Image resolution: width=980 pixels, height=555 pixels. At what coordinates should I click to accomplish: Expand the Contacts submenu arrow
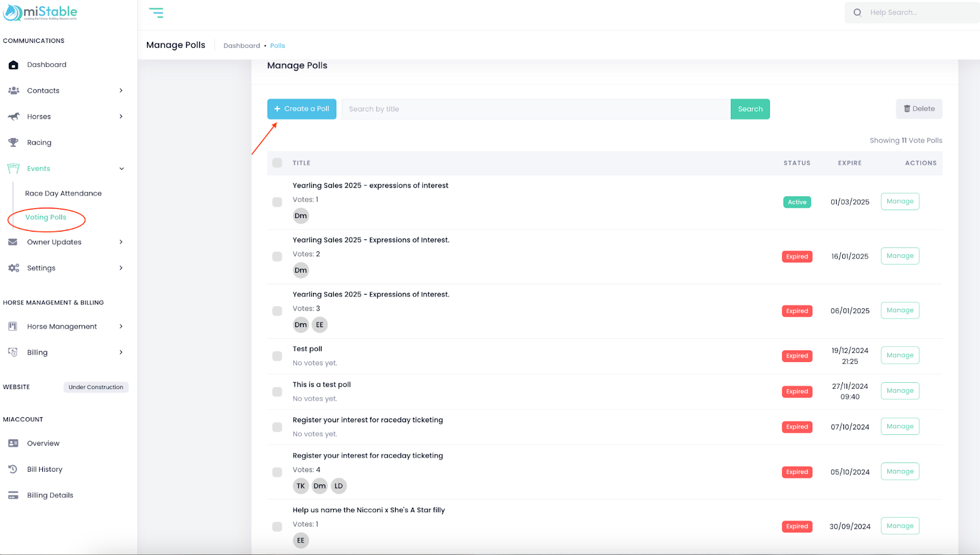(x=121, y=91)
